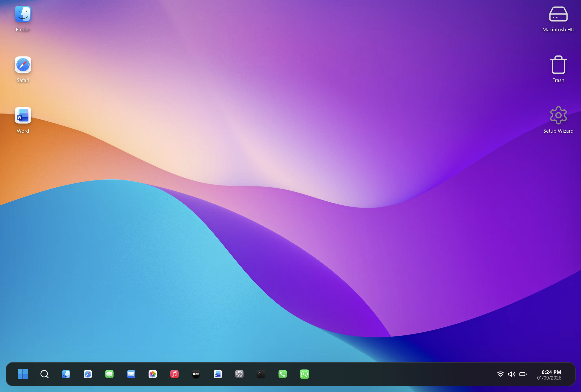The height and width of the screenshot is (392, 581).
Task: Click the Wi-Fi status indicator
Action: coord(500,374)
